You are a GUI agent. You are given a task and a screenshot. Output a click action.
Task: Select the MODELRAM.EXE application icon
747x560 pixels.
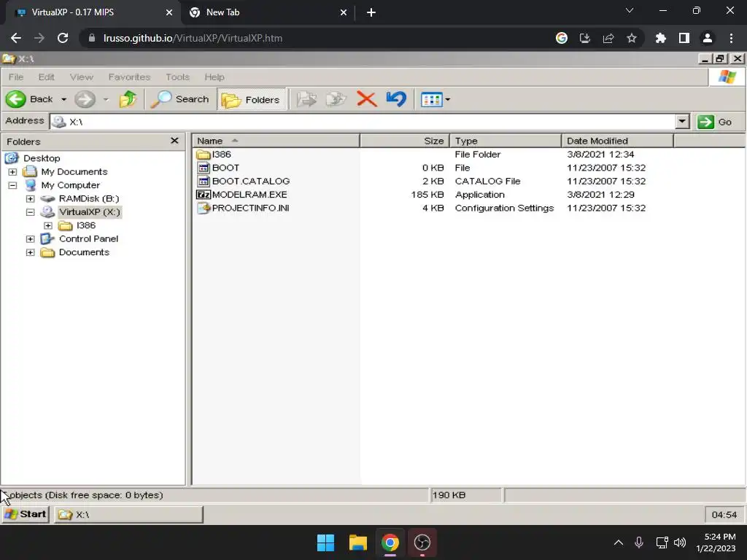click(204, 194)
